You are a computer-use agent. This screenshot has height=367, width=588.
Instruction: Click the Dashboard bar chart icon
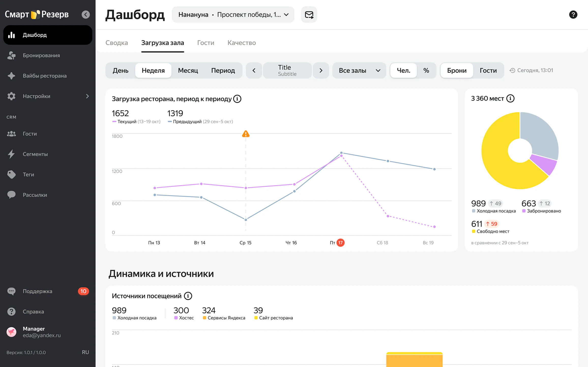[11, 35]
